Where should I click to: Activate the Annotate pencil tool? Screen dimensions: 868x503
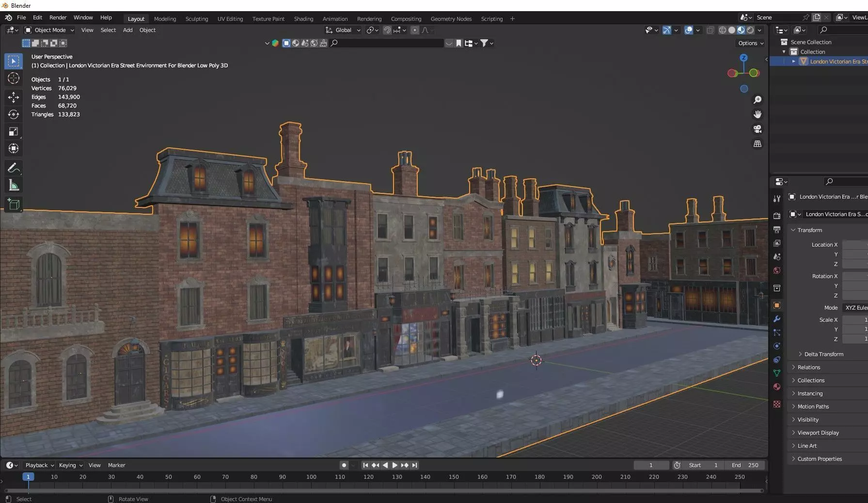tap(14, 168)
